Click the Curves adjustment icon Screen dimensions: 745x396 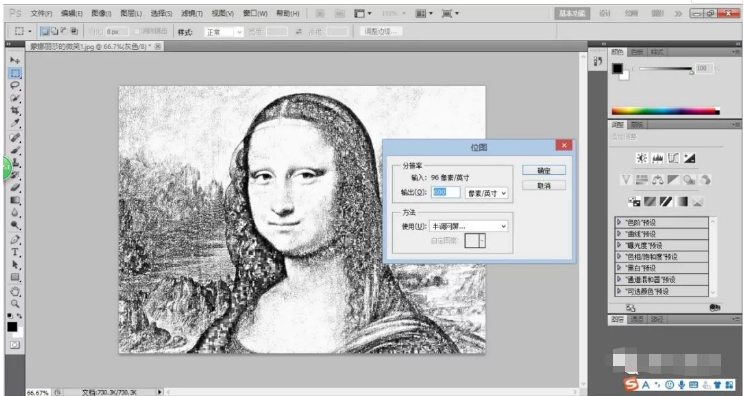pos(673,158)
